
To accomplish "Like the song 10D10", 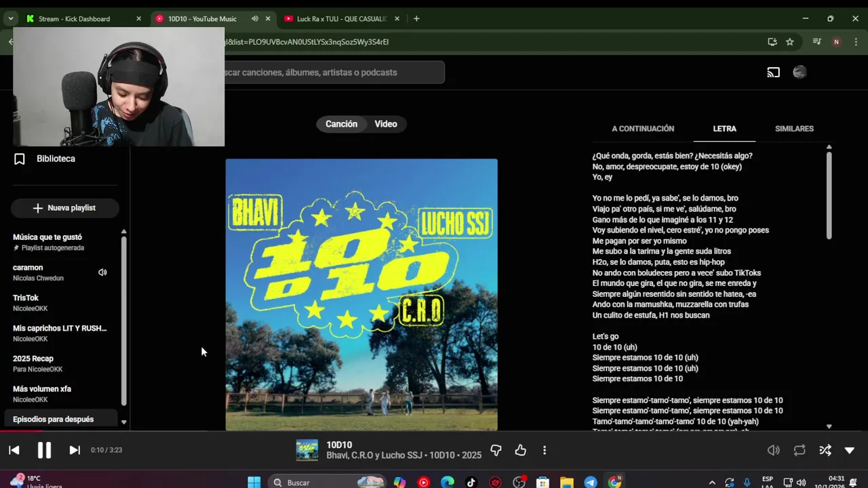I will 520,450.
